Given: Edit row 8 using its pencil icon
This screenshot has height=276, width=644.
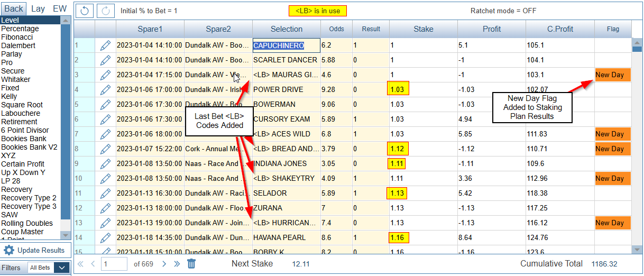Looking at the screenshot, I should [x=105, y=149].
